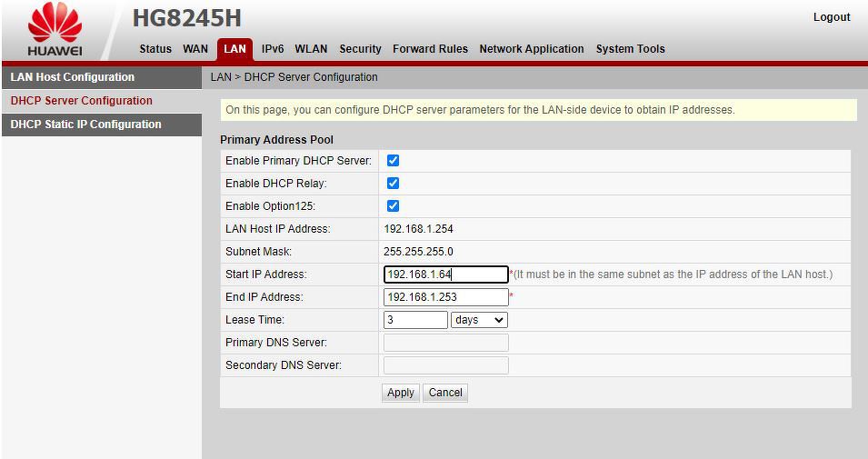Select the LAN tab

(234, 49)
